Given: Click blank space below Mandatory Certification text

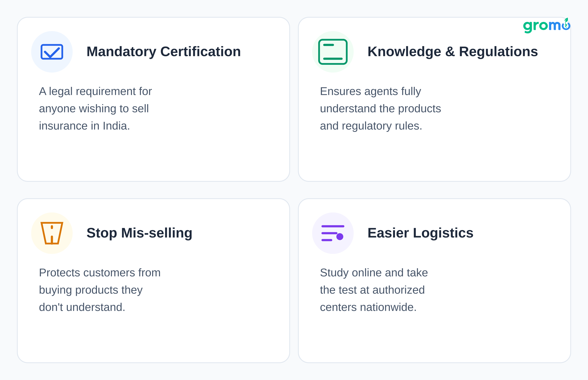Looking at the screenshot, I should click(153, 158).
